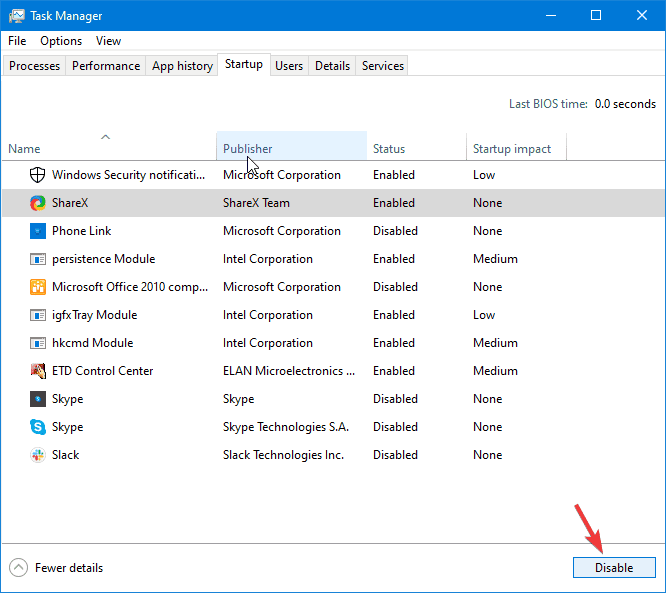The image size is (666, 593).
Task: Open the File menu
Action: 17,41
